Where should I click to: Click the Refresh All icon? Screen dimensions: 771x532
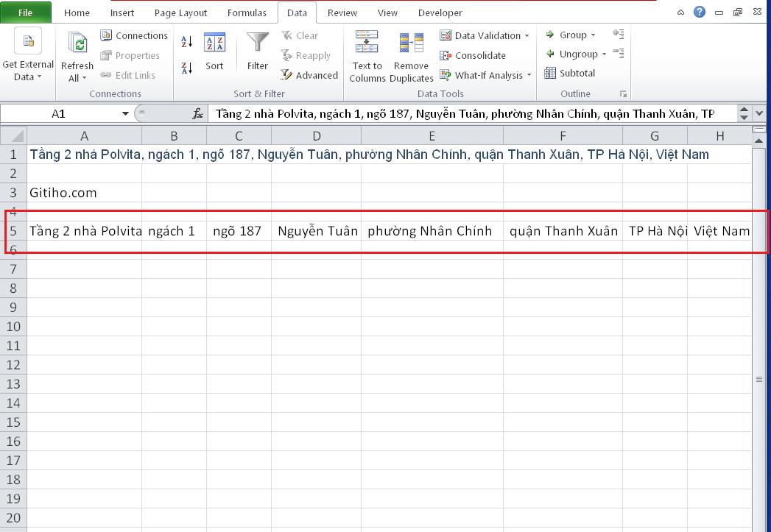tap(77, 44)
